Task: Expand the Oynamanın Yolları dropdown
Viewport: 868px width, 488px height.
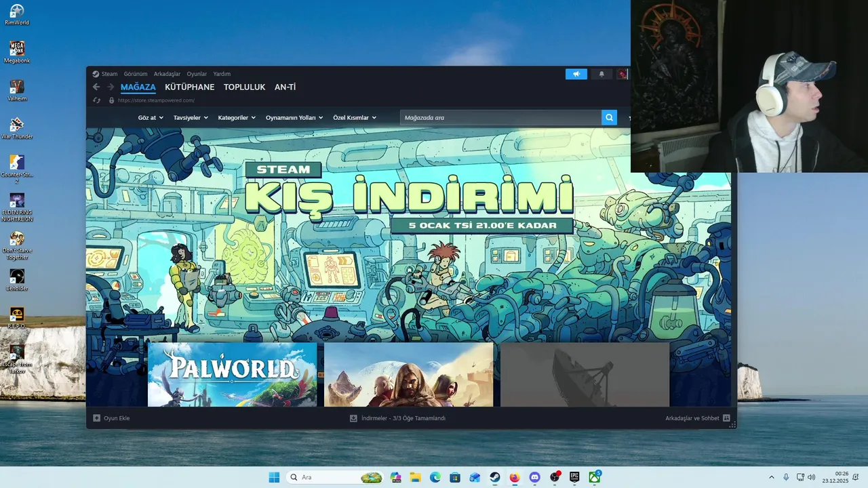Action: pos(294,118)
